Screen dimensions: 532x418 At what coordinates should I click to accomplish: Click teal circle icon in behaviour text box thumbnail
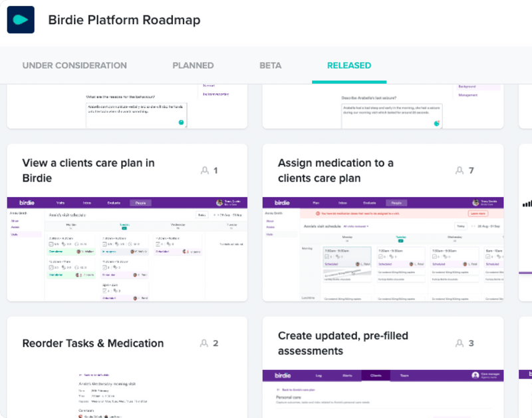(181, 122)
